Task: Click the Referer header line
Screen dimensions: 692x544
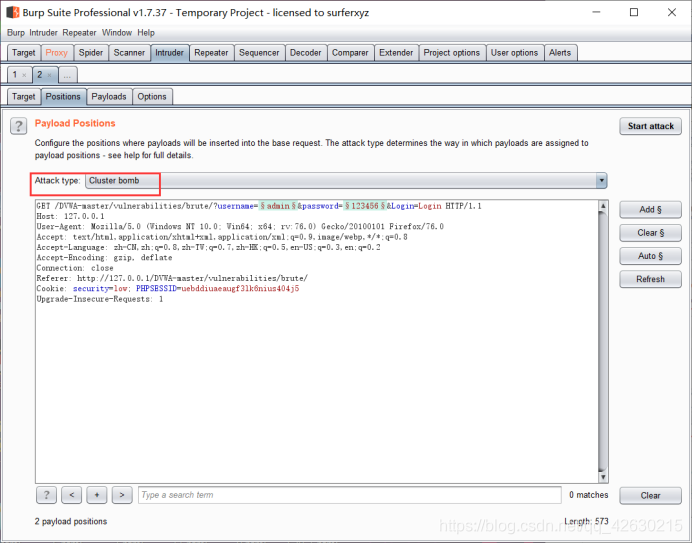Action: tap(172, 278)
